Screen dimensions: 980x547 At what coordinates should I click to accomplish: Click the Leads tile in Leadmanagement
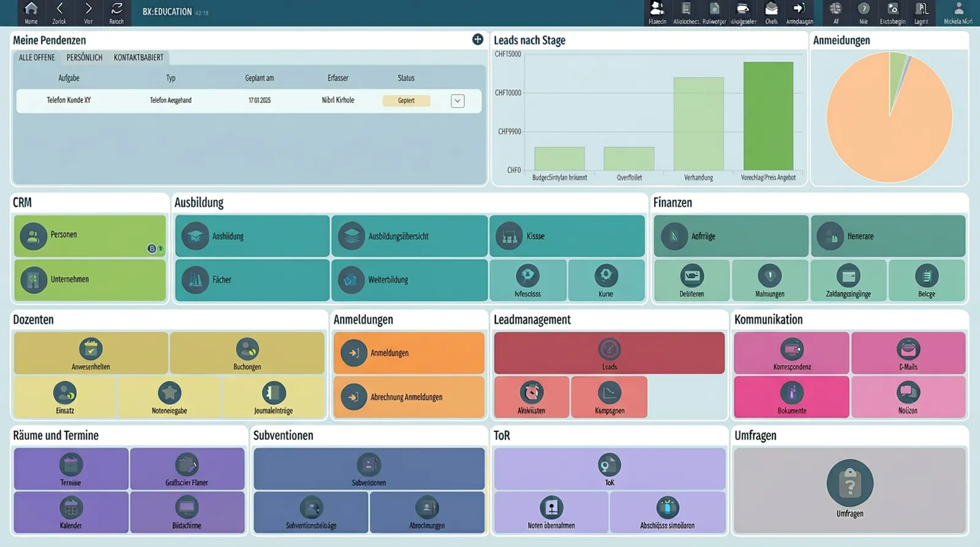pos(609,353)
